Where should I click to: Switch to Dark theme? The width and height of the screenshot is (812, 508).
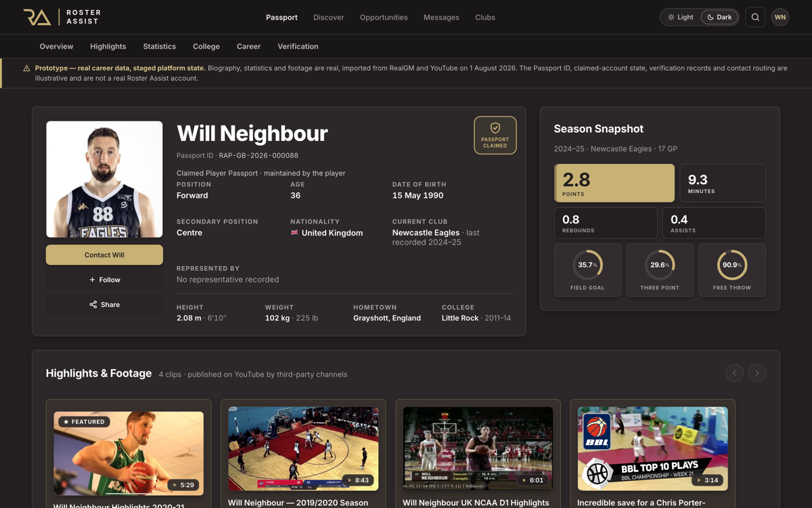(x=719, y=17)
